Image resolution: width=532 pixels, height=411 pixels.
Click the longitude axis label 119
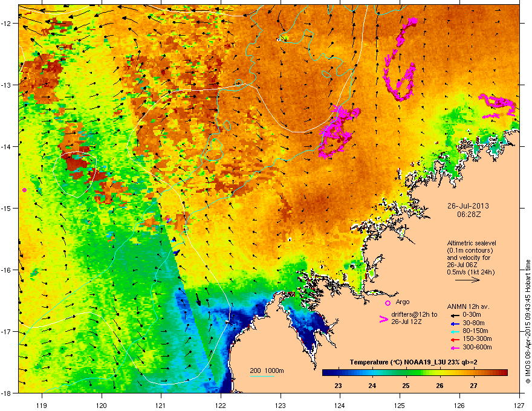(42, 405)
